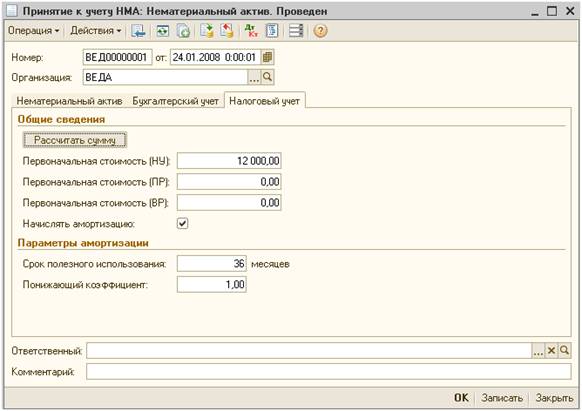Click the Понижающий коэффициент field 1,00

point(212,284)
